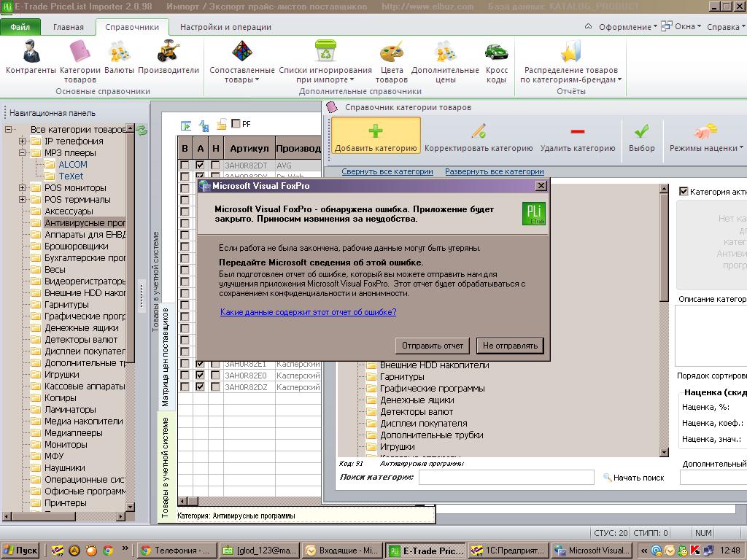
Task: Toggle column В checkbox for 3AH0R82E0
Action: pos(185,376)
